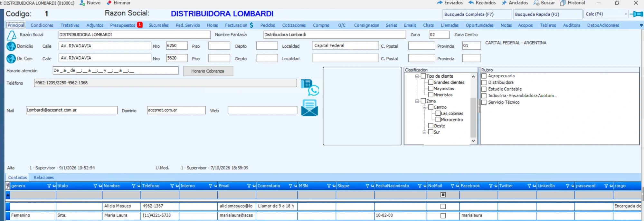The image size is (644, 221).
Task: Open map globe for Dir. Com.
Action: (11, 59)
